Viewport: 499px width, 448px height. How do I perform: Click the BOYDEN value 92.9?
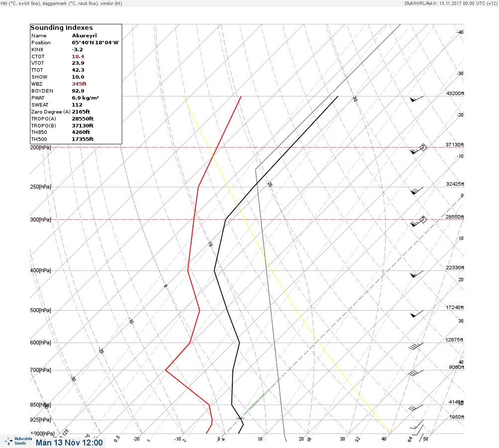point(78,91)
